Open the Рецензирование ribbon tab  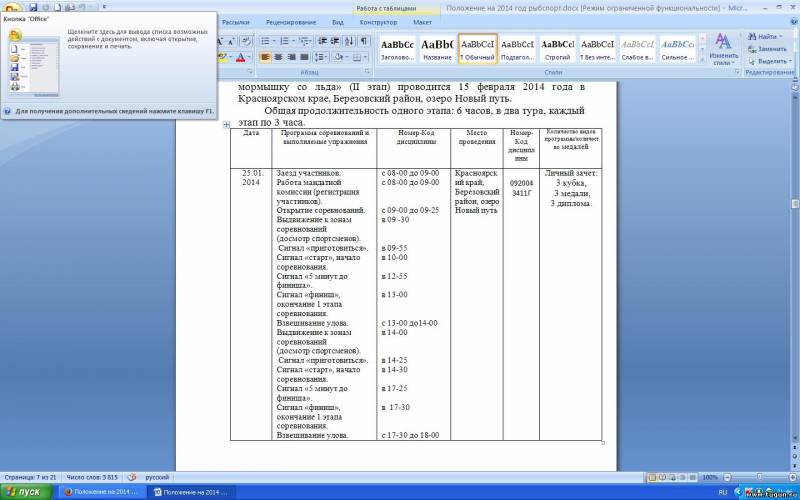[x=290, y=22]
